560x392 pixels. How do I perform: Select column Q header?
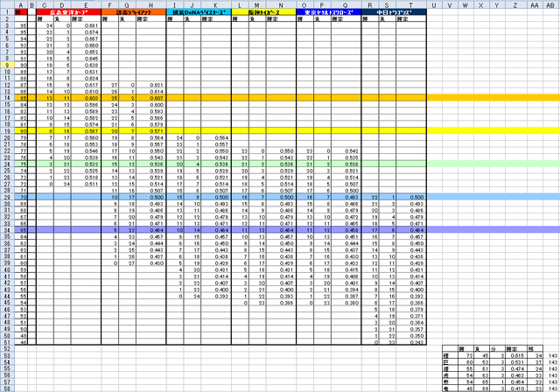(x=346, y=5)
